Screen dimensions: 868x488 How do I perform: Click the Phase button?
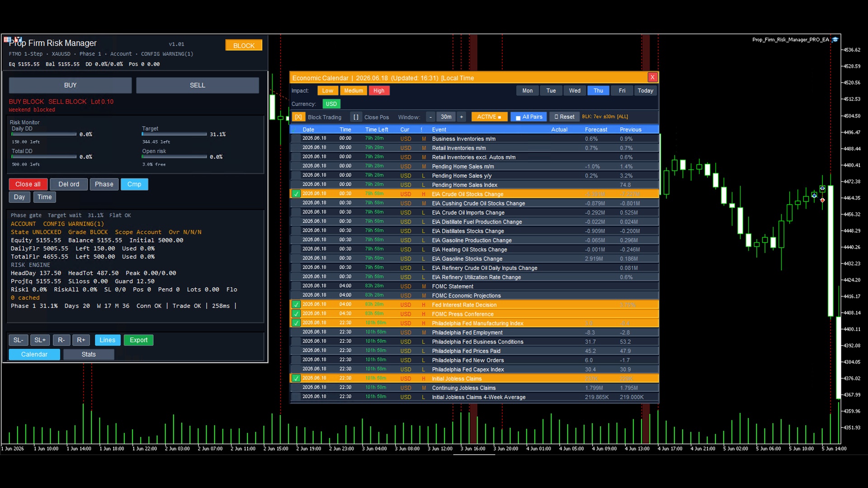[104, 184]
